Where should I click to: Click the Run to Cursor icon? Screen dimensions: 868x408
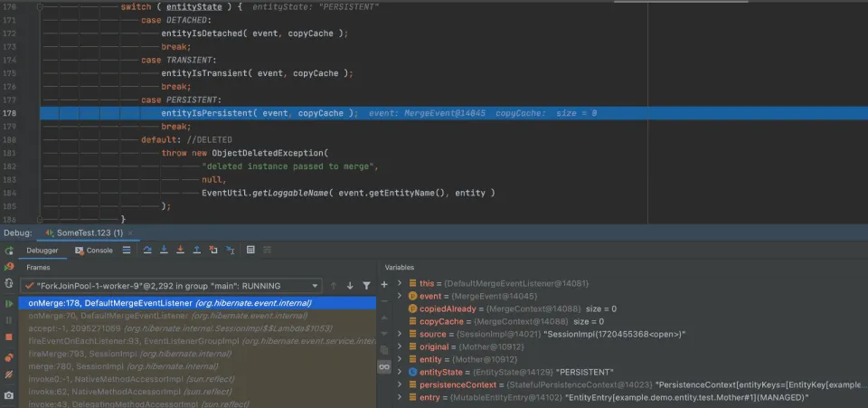(x=231, y=251)
